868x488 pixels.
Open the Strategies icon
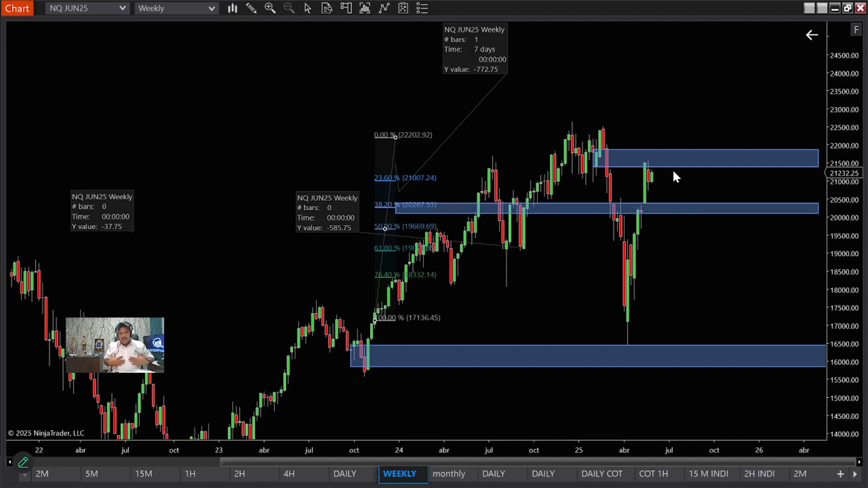coord(403,8)
